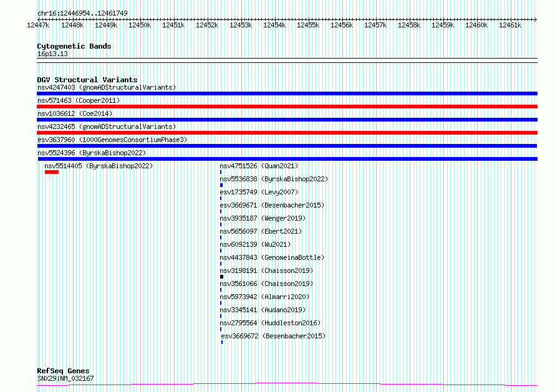
Task: Select the red bar under nsv571463
Action: pos(287,107)
